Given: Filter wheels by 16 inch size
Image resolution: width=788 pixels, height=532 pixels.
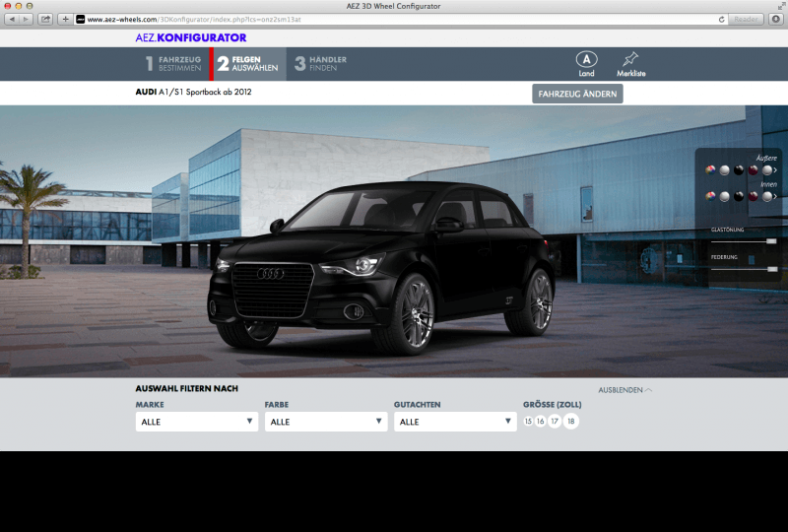Looking at the screenshot, I should 540,422.
